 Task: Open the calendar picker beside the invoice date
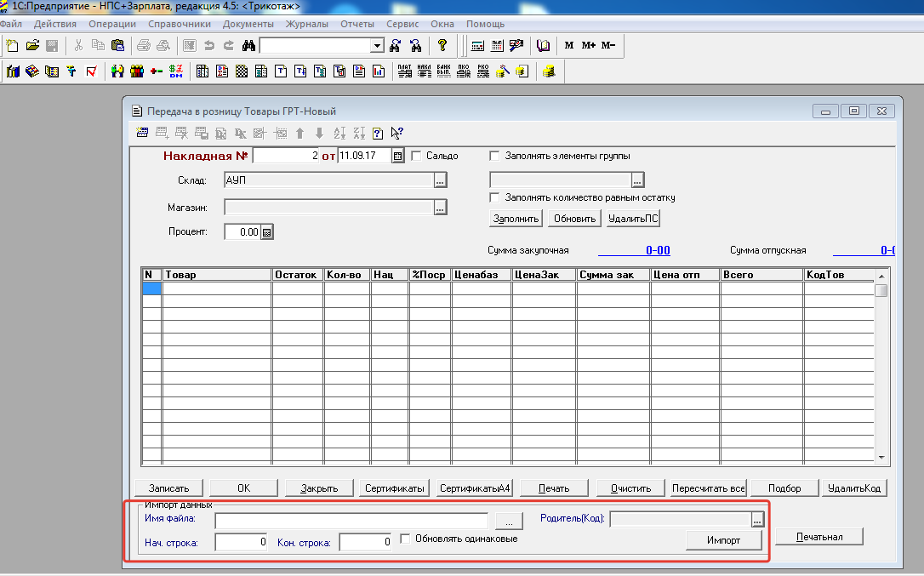point(396,156)
